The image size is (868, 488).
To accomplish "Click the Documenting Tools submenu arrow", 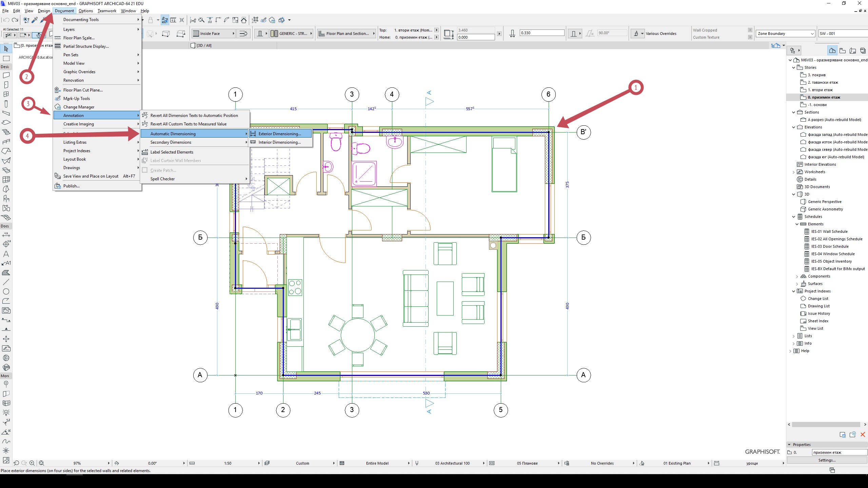I will pos(138,19).
